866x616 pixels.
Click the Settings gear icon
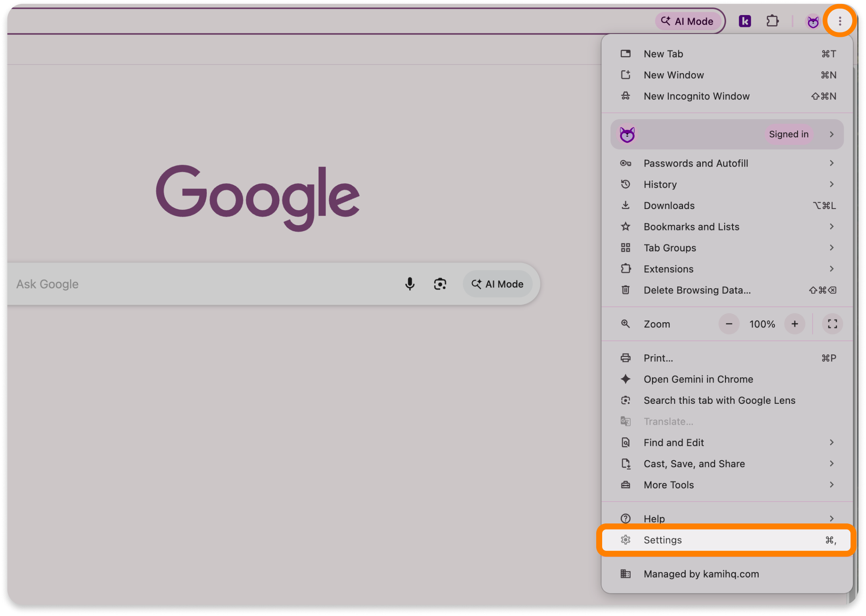(626, 540)
